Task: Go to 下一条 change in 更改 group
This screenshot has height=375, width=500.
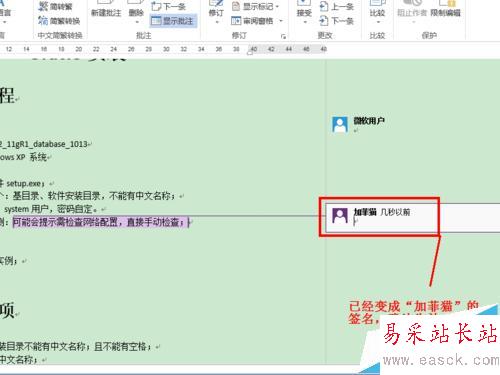Action: click(x=336, y=21)
